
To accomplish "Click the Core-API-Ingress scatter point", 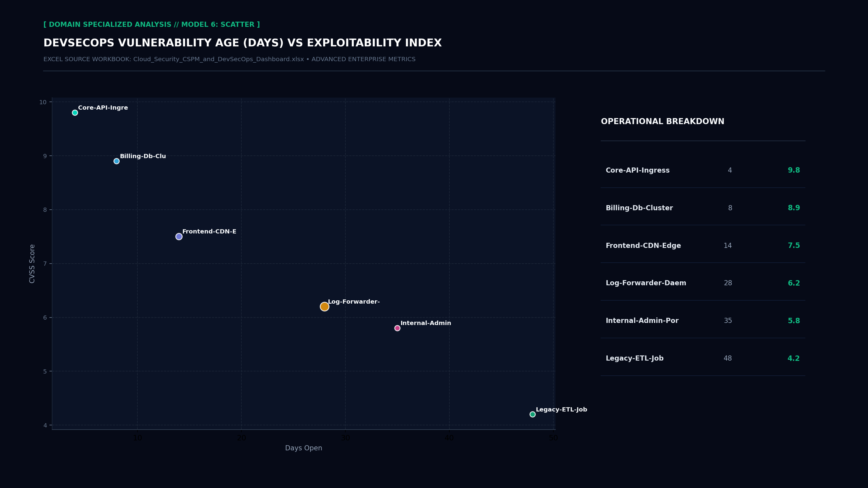I will click(75, 112).
